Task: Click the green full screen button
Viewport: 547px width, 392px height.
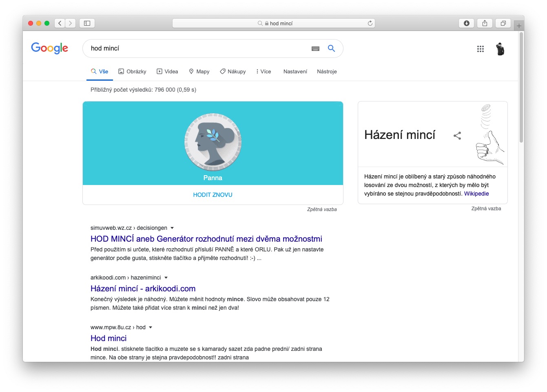Action: coord(47,23)
